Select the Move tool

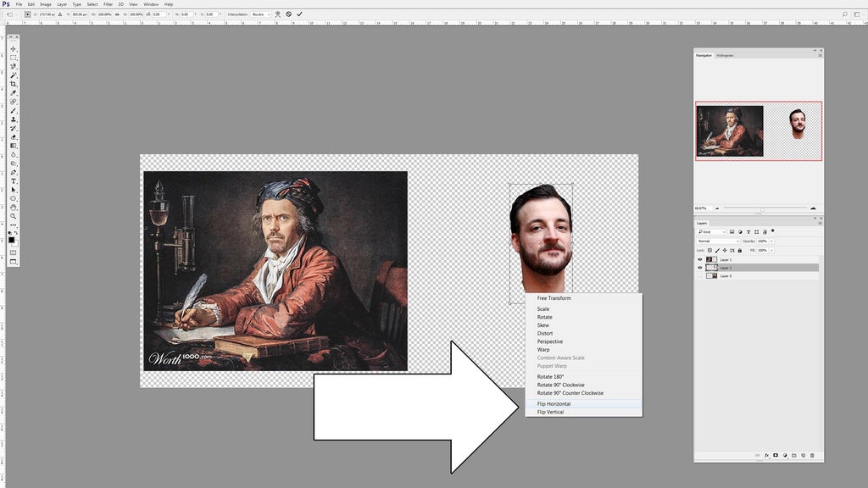click(x=14, y=48)
